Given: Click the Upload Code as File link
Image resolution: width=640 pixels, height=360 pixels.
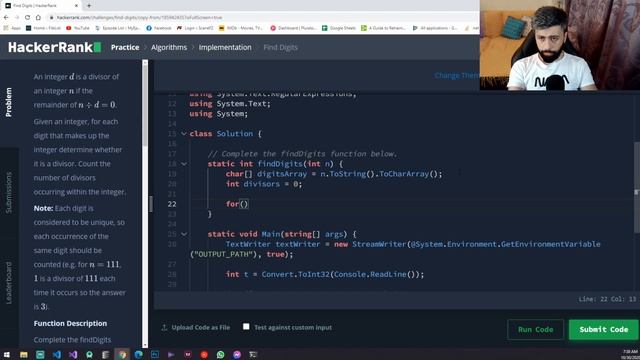Looking at the screenshot, I should pos(200,327).
